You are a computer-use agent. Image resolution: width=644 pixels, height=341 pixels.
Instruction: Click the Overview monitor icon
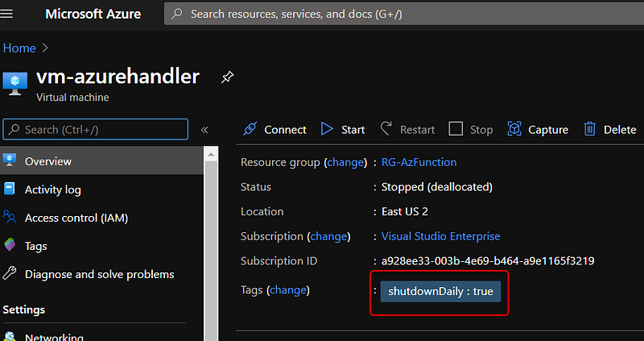point(10,160)
